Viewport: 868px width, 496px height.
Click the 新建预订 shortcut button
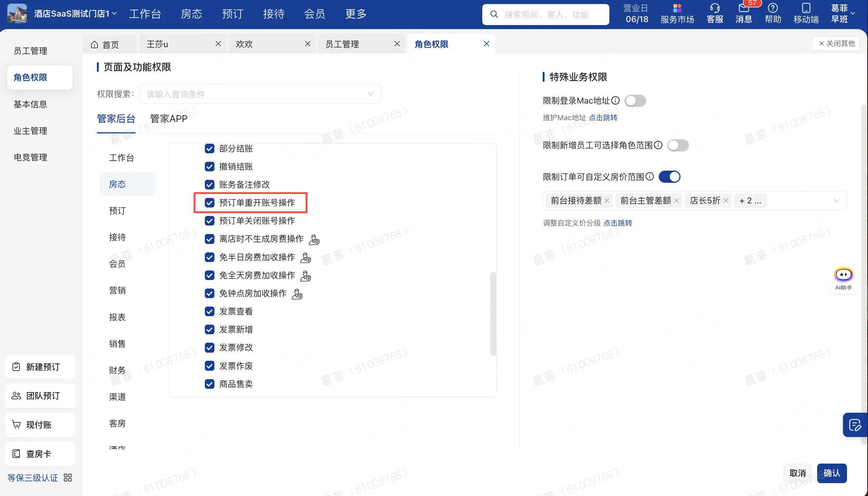click(x=40, y=367)
